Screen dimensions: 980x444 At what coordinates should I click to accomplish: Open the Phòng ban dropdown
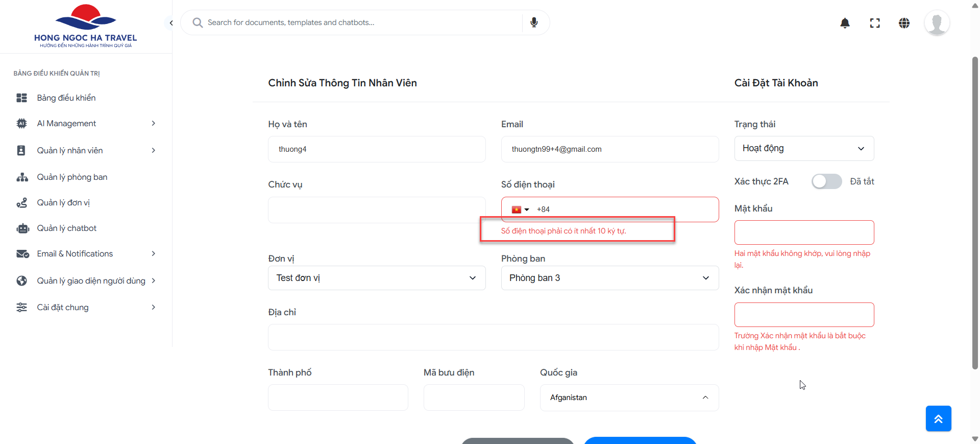pos(609,278)
